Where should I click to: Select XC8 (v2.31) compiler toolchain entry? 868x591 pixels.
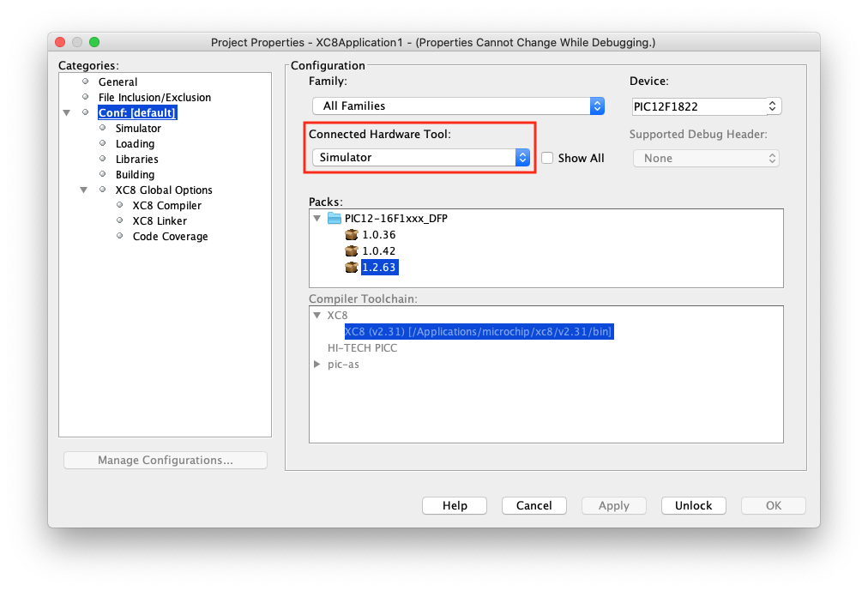point(479,331)
